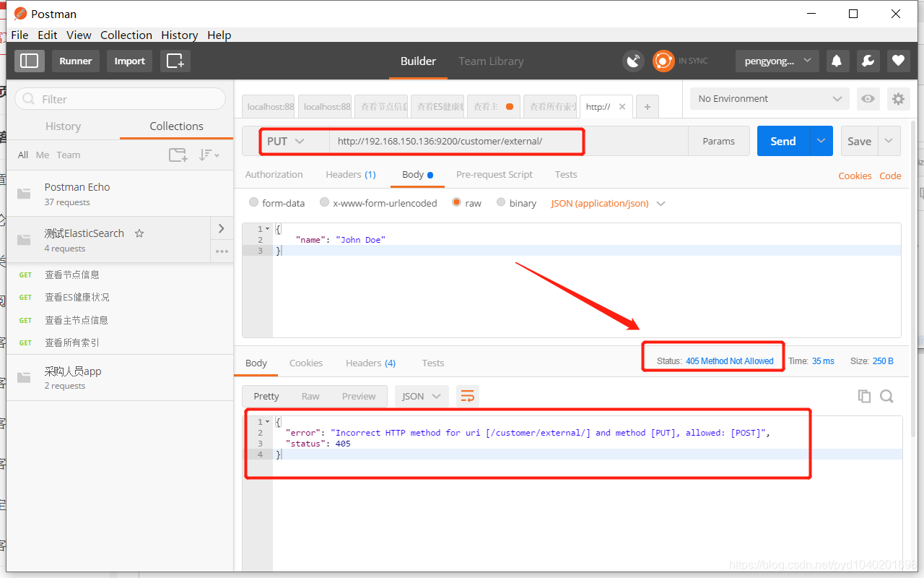The height and width of the screenshot is (578, 924).
Task: Select the 查看主 request tab
Action: 493,107
